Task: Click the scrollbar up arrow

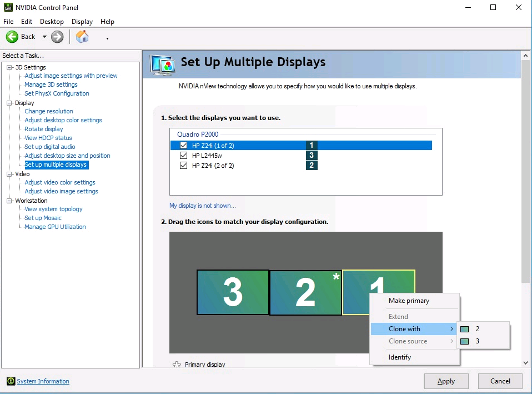Action: coord(525,56)
